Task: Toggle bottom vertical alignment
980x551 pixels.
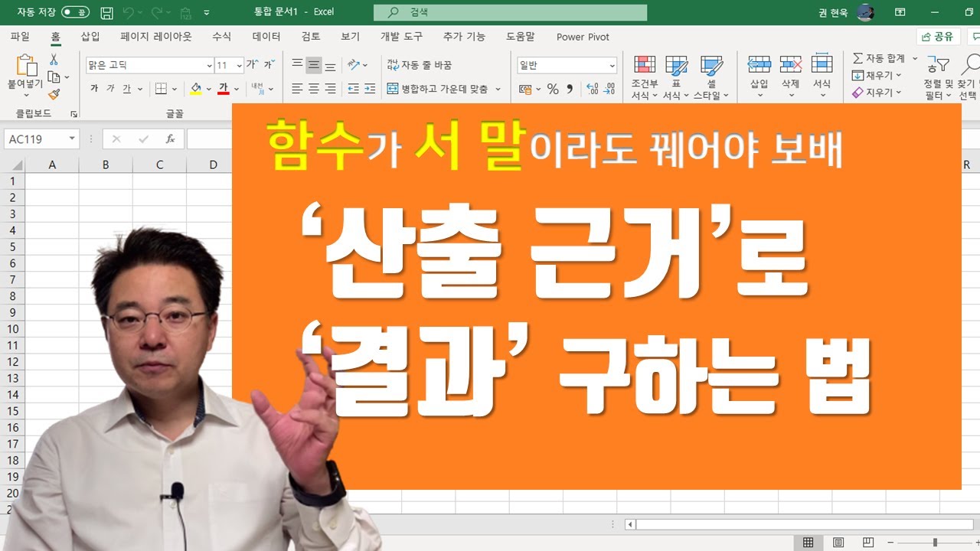Action: coord(331,66)
